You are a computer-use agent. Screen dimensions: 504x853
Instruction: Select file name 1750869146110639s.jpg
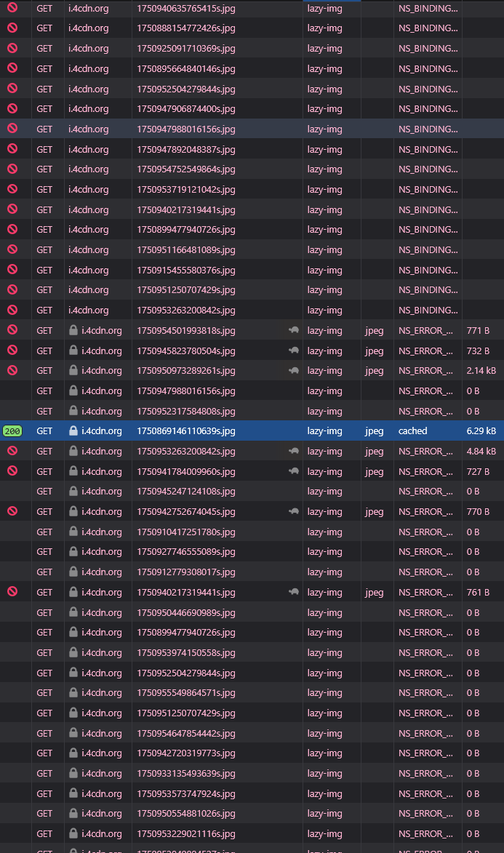[186, 430]
